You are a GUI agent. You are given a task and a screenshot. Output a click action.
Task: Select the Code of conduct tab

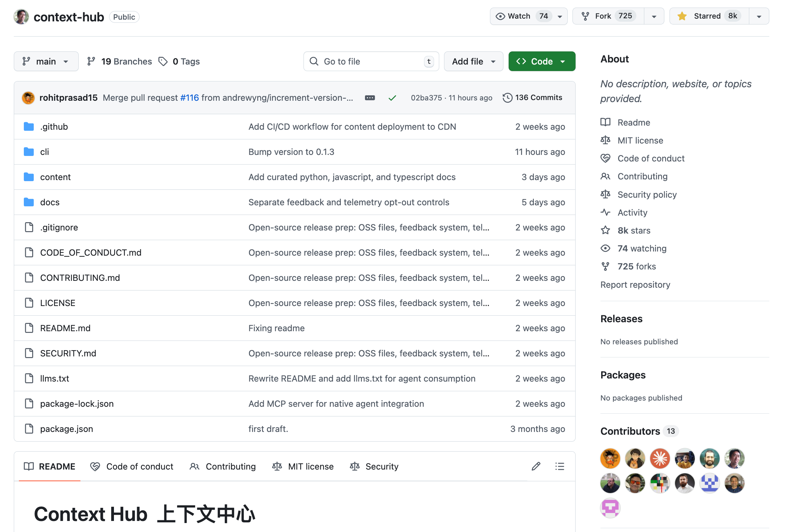[x=139, y=466]
